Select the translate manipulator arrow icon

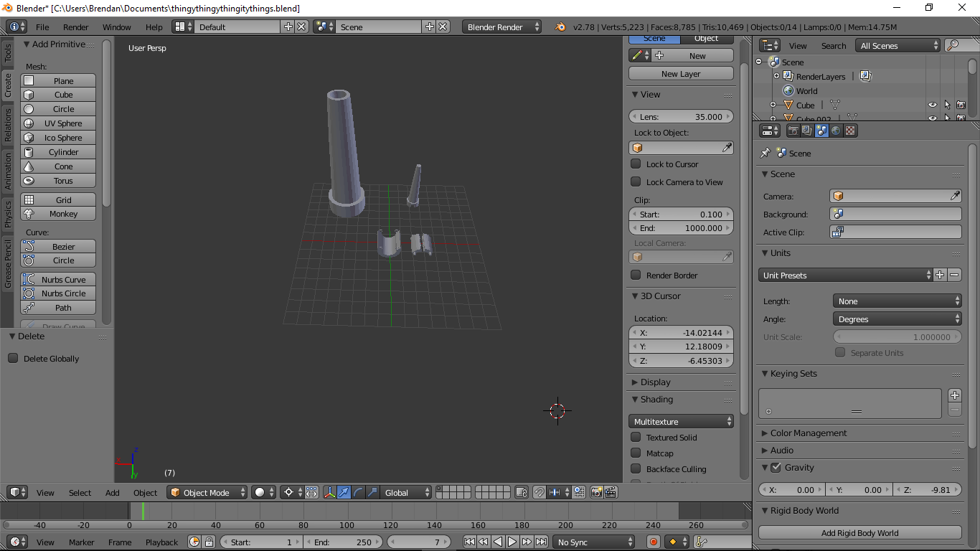point(344,492)
